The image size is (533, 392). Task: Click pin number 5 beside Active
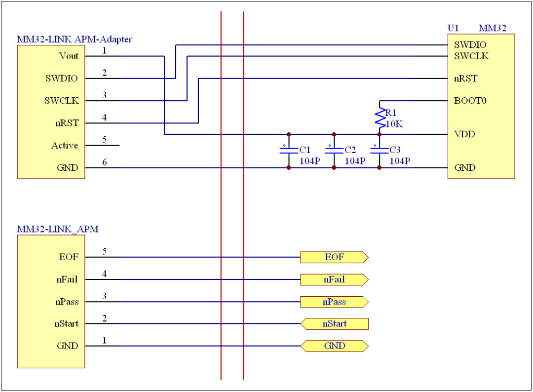pos(104,140)
